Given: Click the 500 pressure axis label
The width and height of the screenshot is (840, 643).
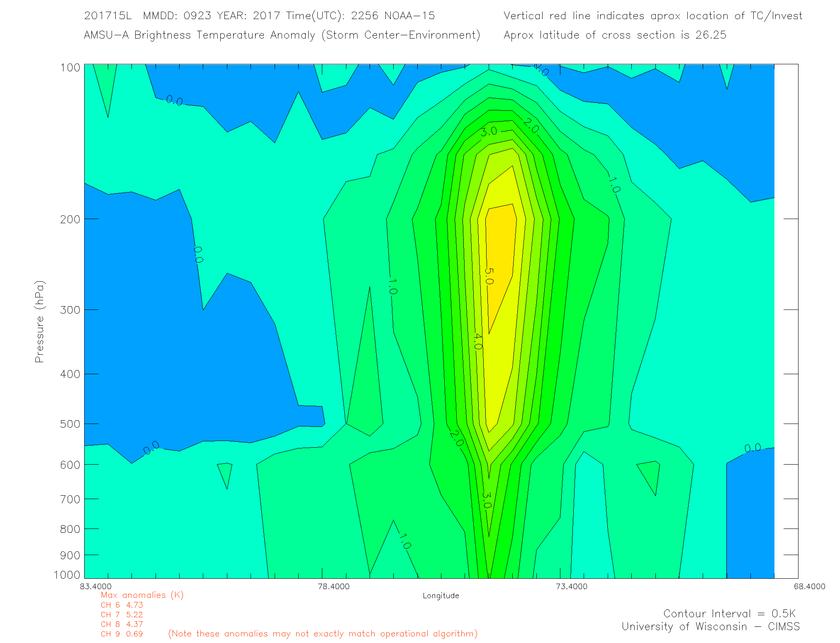Looking at the screenshot, I should 70,424.
